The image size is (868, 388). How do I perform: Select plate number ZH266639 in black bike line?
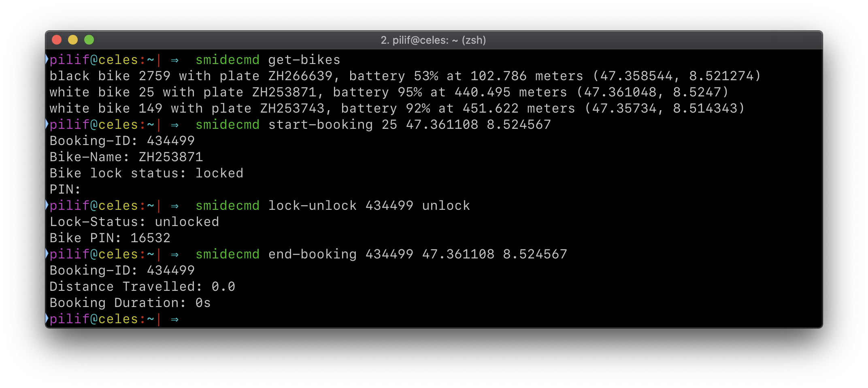click(300, 76)
